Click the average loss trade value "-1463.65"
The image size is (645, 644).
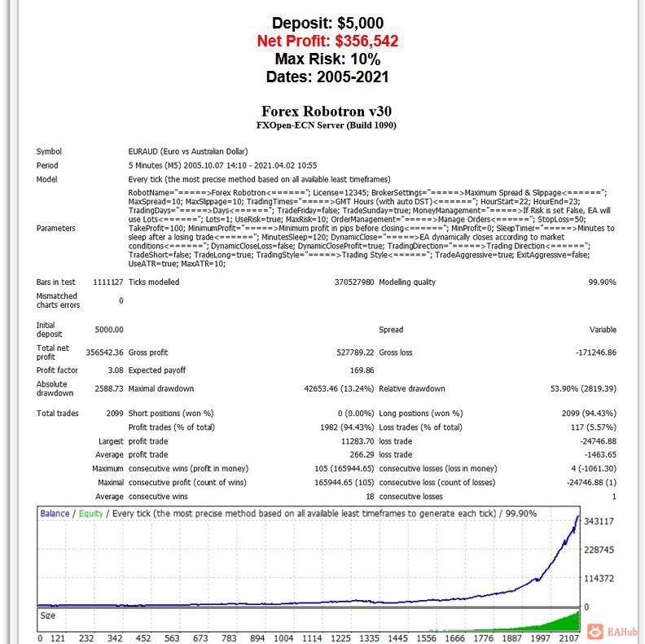[600, 455]
